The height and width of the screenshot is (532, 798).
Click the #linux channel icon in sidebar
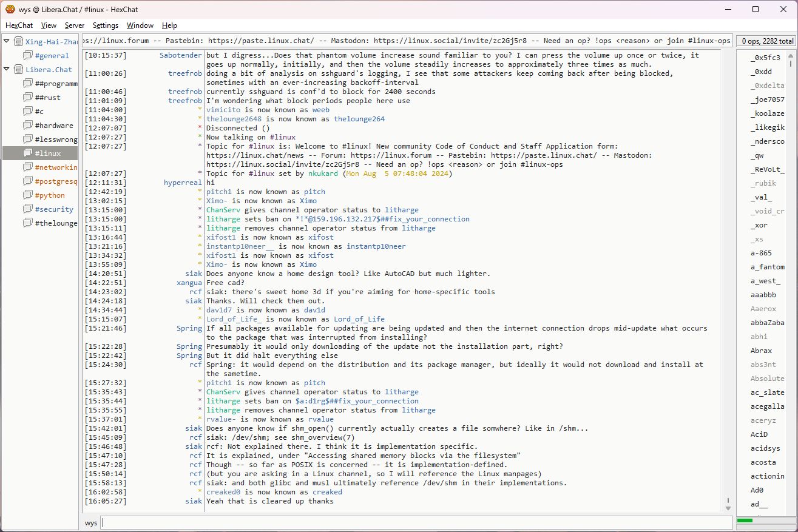click(28, 153)
